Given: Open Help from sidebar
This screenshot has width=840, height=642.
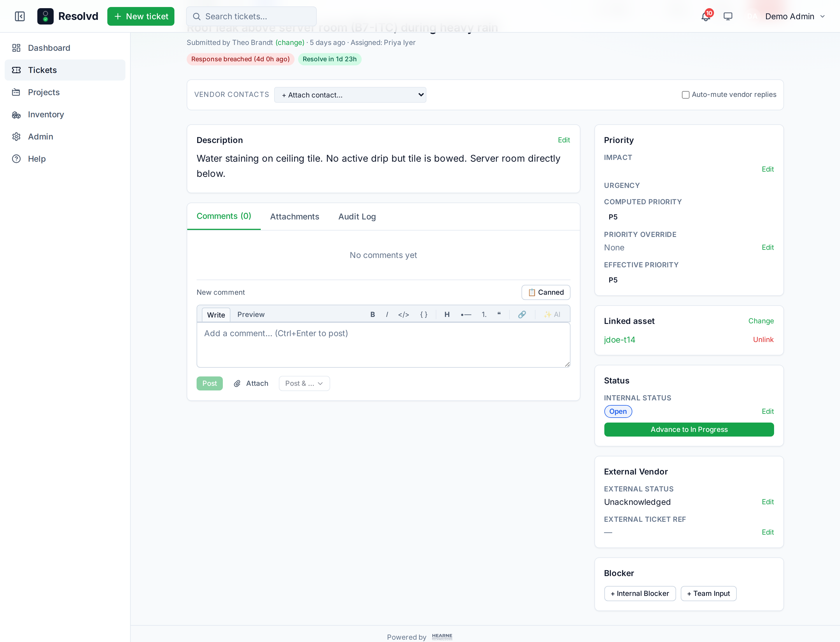Looking at the screenshot, I should (65, 158).
